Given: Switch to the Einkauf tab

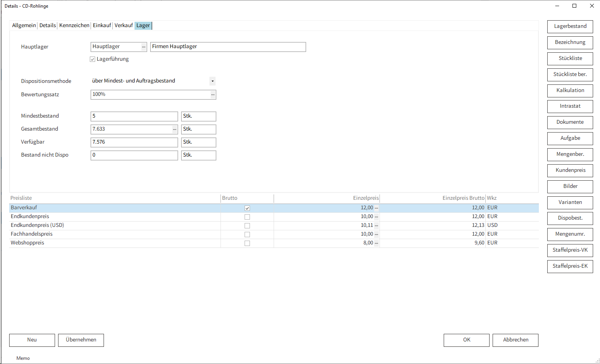Looking at the screenshot, I should click(x=102, y=26).
